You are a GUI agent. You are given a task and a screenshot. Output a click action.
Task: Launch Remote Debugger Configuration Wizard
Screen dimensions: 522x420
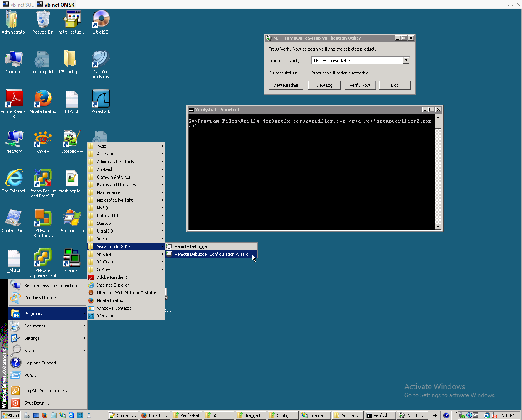[211, 254]
